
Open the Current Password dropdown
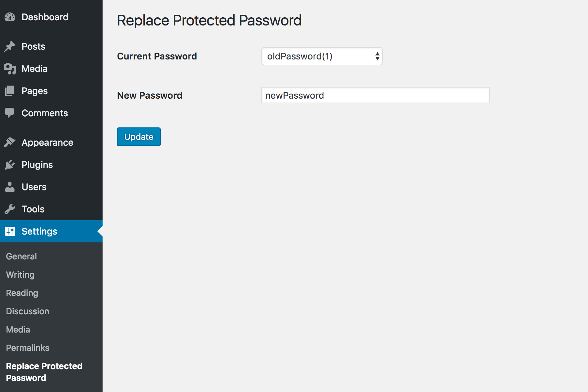coord(322,56)
